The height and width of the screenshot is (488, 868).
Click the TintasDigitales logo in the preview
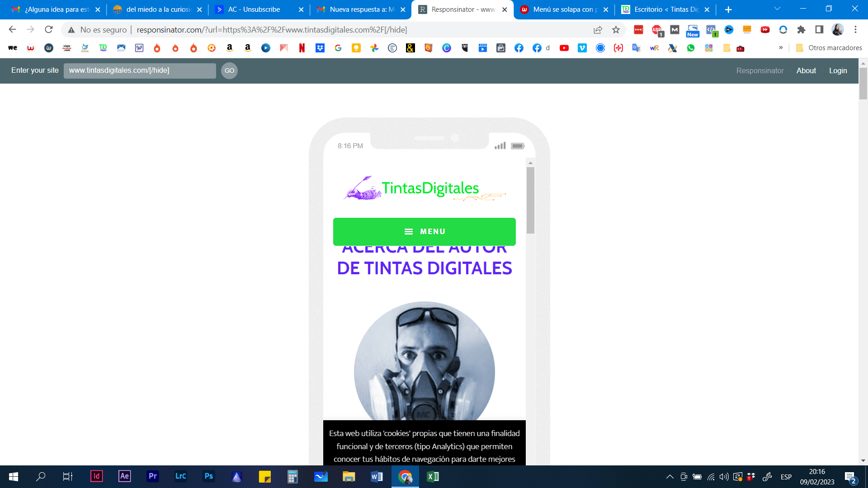425,188
